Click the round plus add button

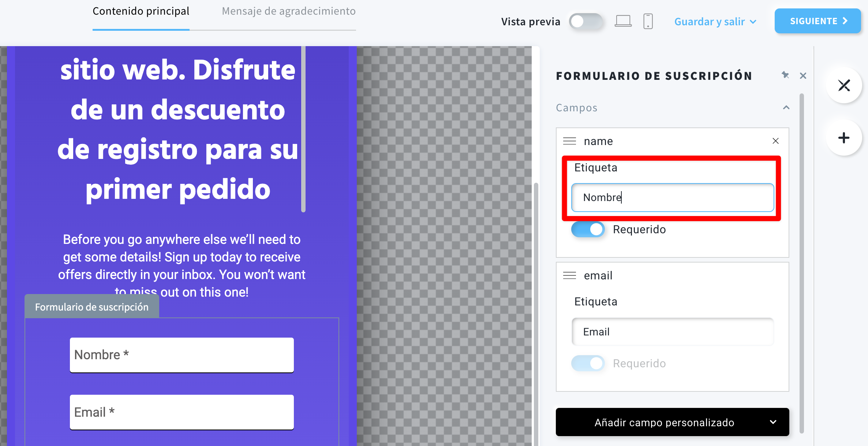click(844, 138)
